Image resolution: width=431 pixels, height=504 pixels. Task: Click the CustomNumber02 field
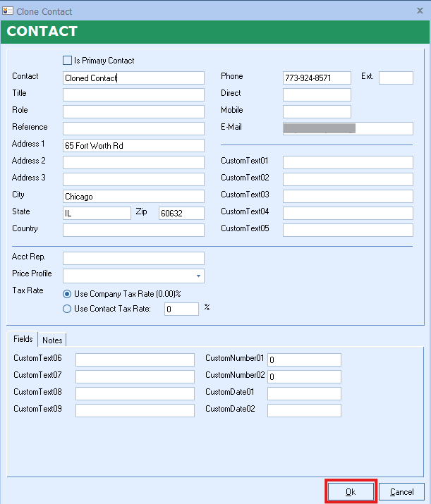(x=304, y=376)
